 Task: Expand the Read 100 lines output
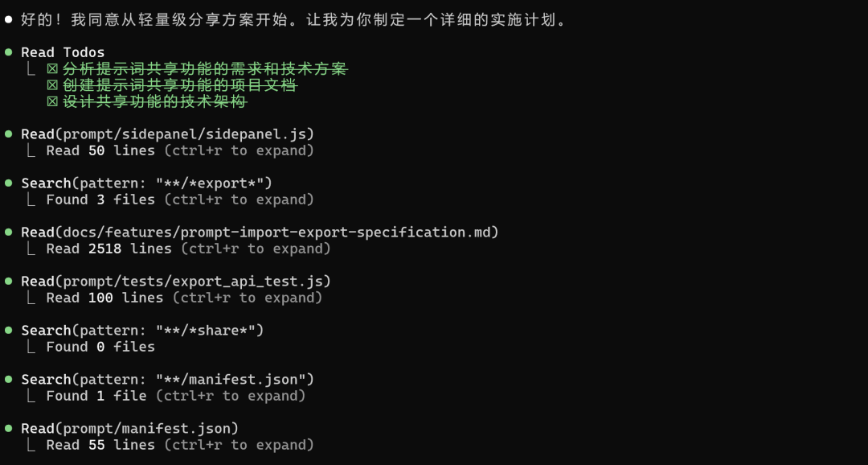184,298
